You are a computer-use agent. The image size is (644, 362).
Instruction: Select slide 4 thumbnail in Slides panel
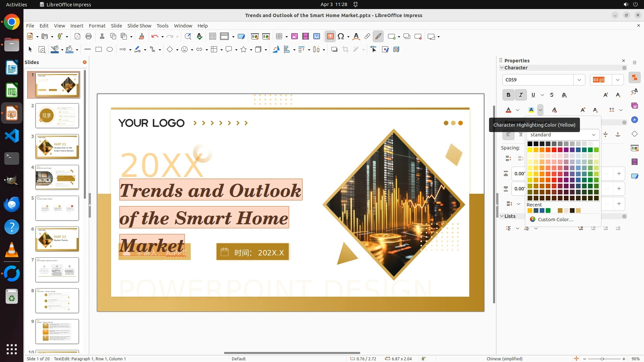(x=57, y=177)
